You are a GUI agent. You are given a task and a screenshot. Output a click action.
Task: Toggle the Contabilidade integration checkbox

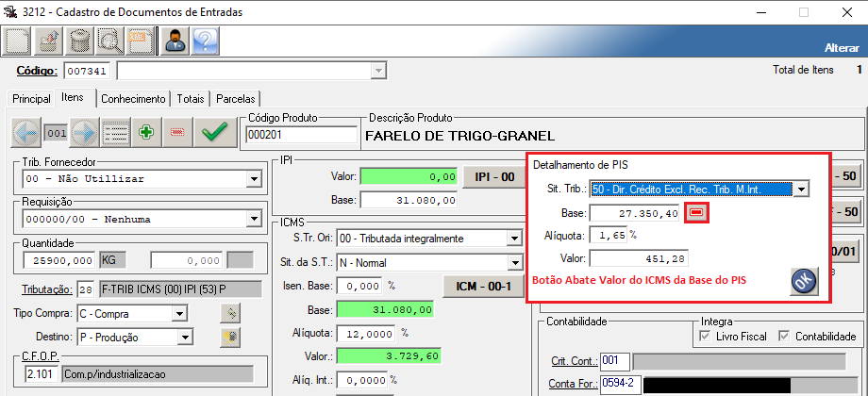pyautogui.click(x=784, y=337)
